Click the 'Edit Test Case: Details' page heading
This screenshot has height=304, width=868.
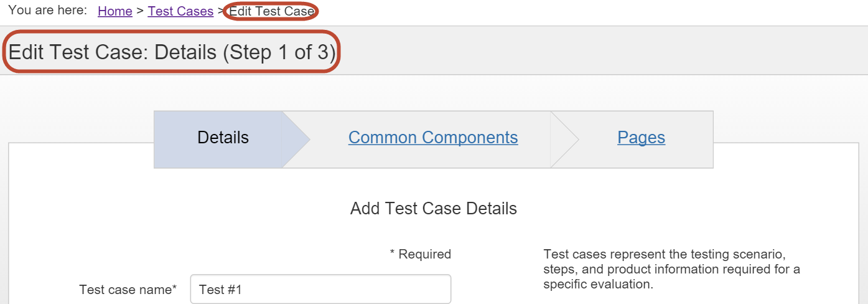112,52
